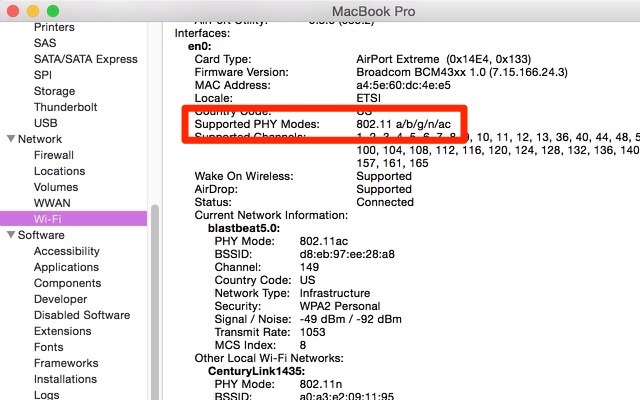
Task: Click the Network Type value Infrastructure
Action: click(335, 293)
